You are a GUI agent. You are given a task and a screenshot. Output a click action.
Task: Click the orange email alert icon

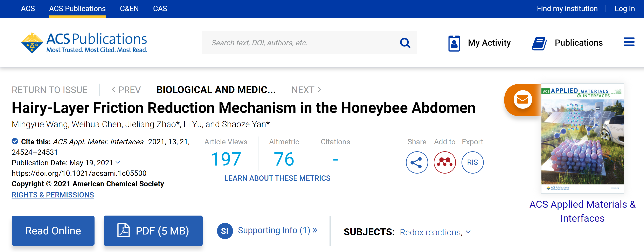click(x=522, y=99)
